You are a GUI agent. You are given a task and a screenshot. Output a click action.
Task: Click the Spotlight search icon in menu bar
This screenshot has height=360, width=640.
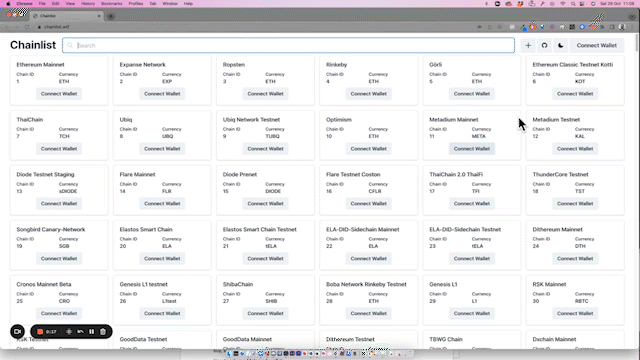coord(573,4)
